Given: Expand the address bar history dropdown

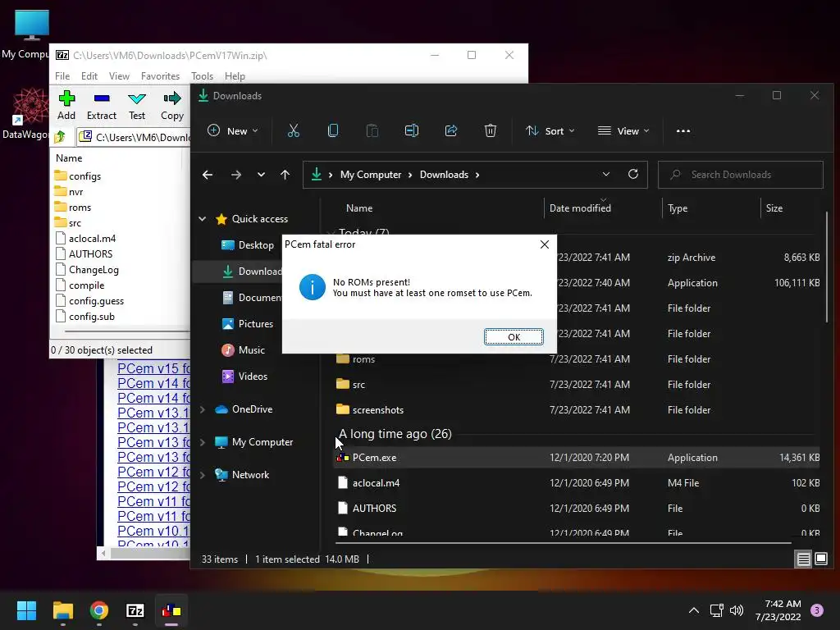Looking at the screenshot, I should (x=606, y=174).
